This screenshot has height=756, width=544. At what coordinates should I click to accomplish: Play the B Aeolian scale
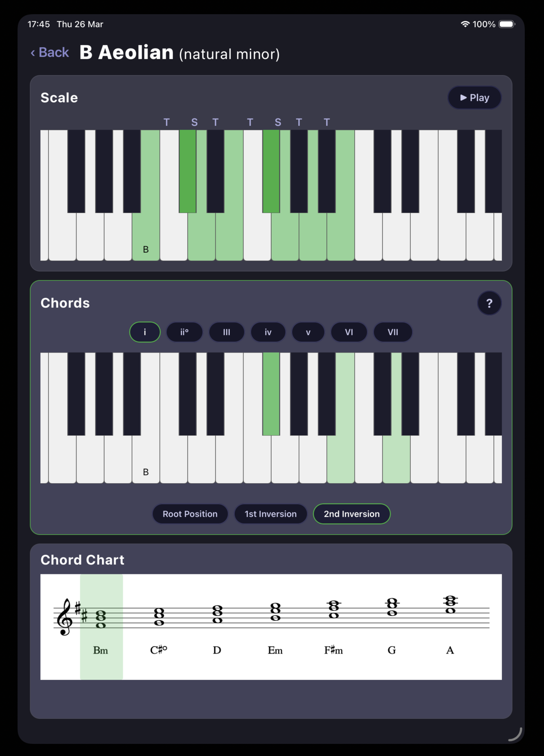click(x=474, y=98)
